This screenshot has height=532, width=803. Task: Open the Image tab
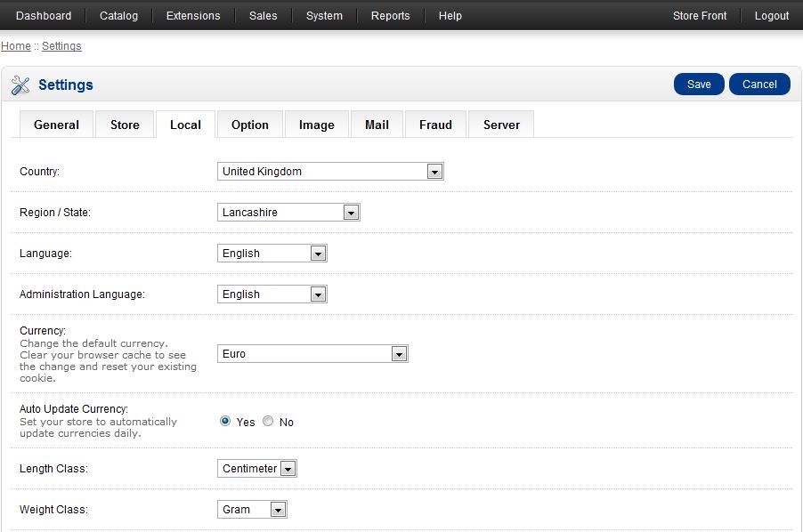(x=317, y=125)
